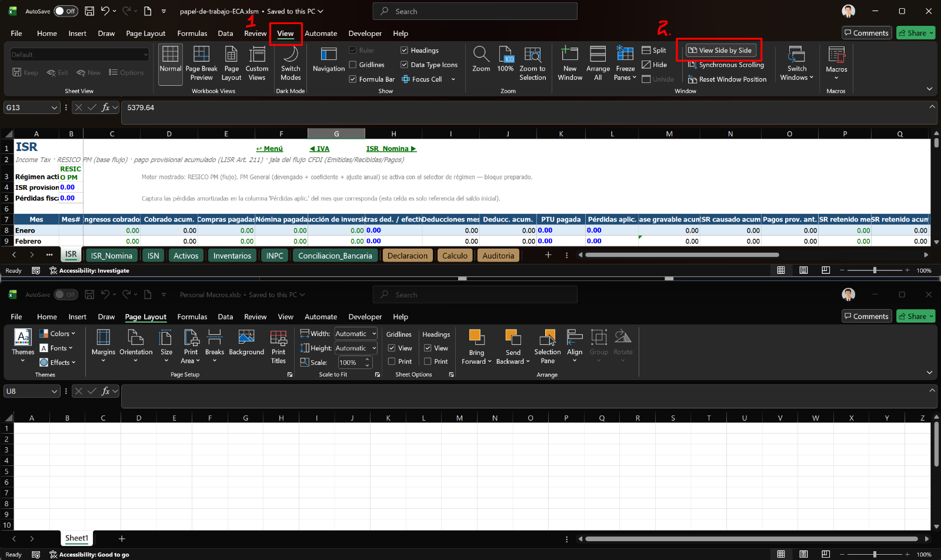Open Custom Views dialog
Screen dimensions: 941x560
pyautogui.click(x=257, y=63)
